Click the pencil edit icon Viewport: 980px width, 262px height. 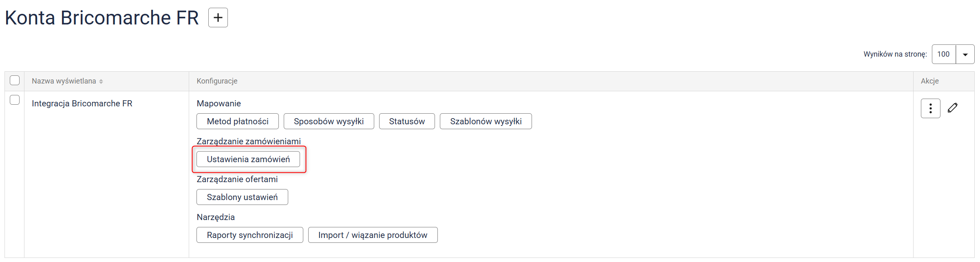(x=952, y=108)
